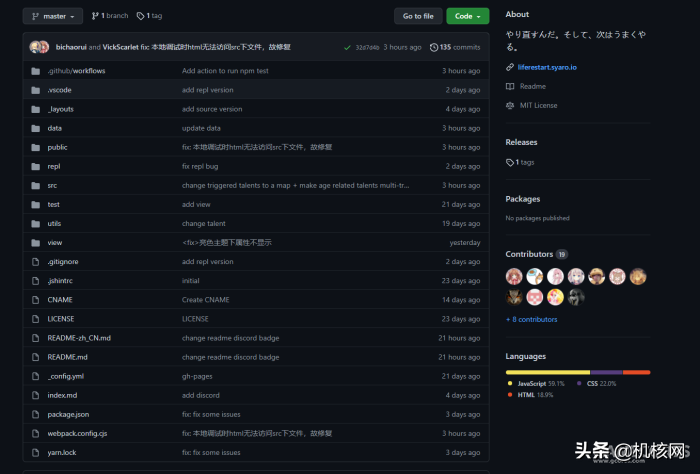The width and height of the screenshot is (700, 474).
Task: Click the yarn.lock file icon
Action: click(x=36, y=453)
